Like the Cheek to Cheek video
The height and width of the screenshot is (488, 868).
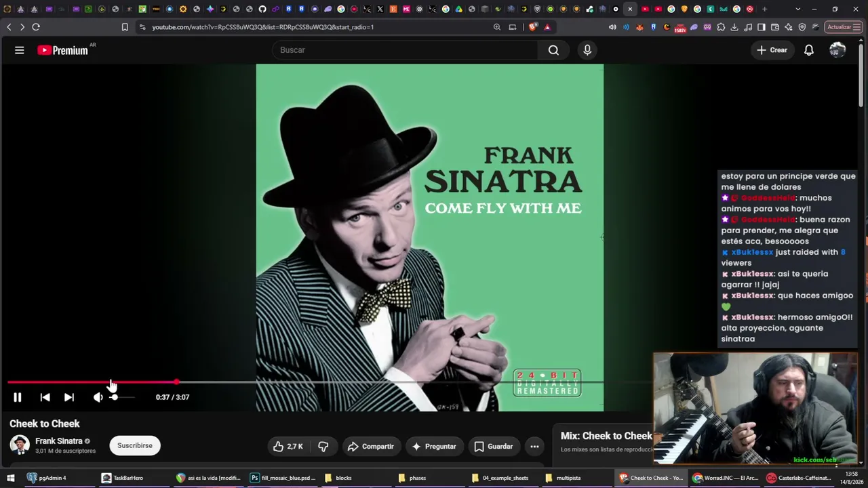point(288,446)
